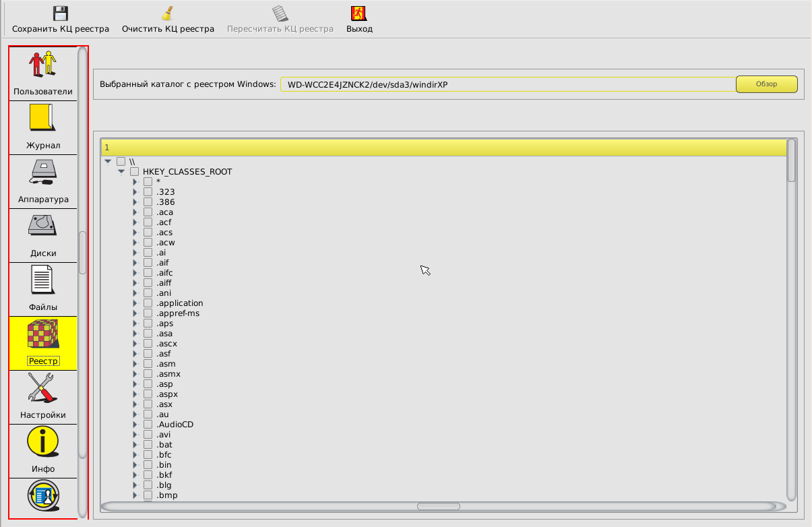Click the broom clear registry checksum icon
The image size is (812, 527).
point(168,13)
